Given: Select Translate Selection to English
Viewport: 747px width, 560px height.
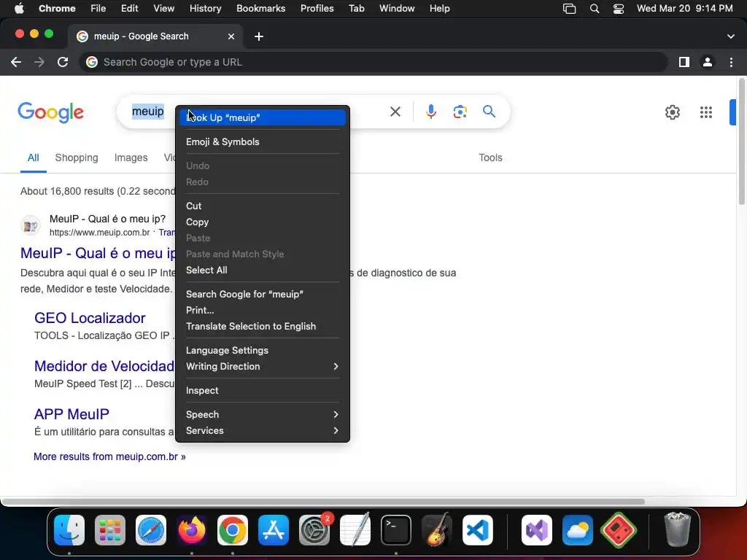Looking at the screenshot, I should 263,326.
